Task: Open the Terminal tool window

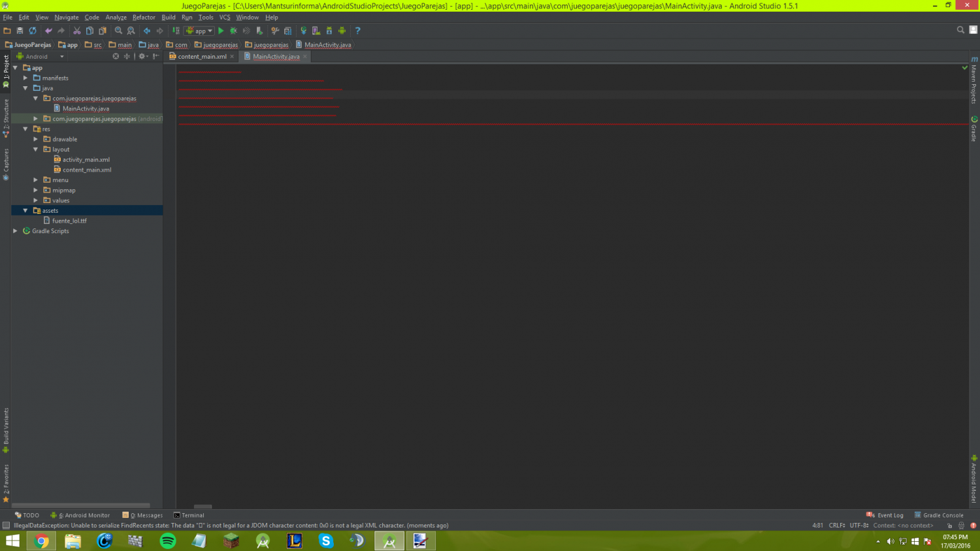Action: tap(189, 515)
